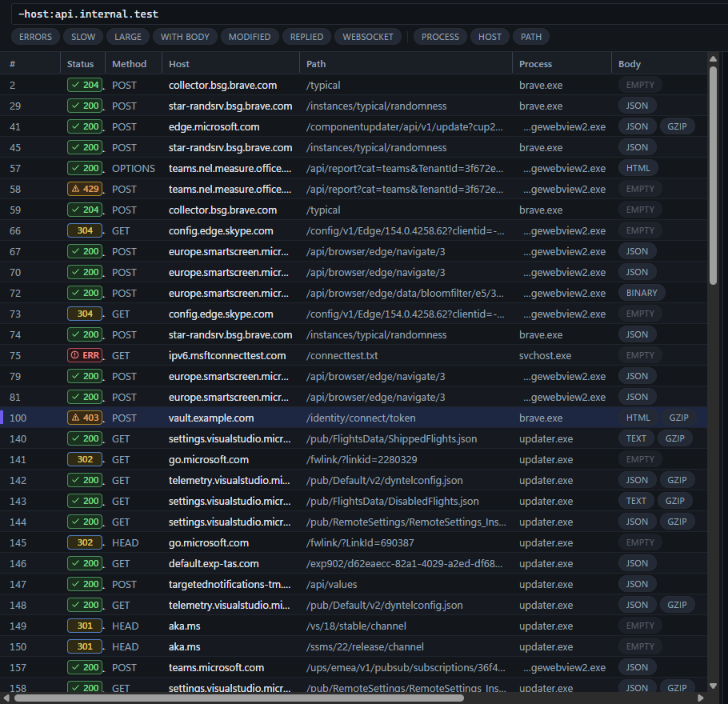Click the 304 status badge in row 73

click(x=85, y=314)
